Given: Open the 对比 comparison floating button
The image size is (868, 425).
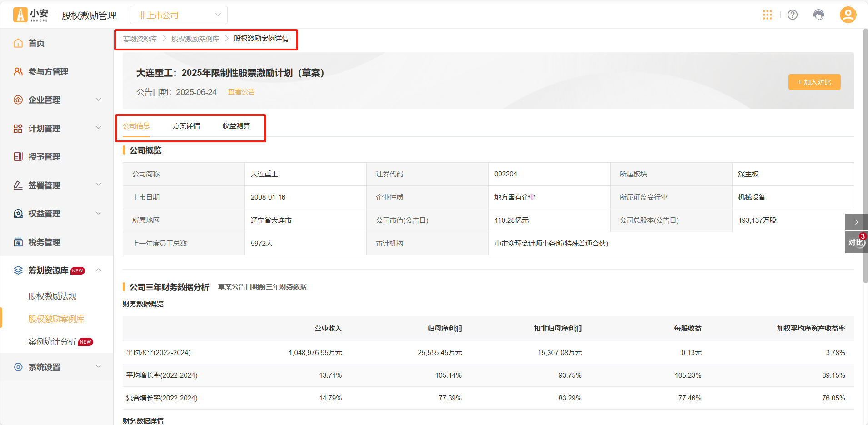Looking at the screenshot, I should point(856,242).
